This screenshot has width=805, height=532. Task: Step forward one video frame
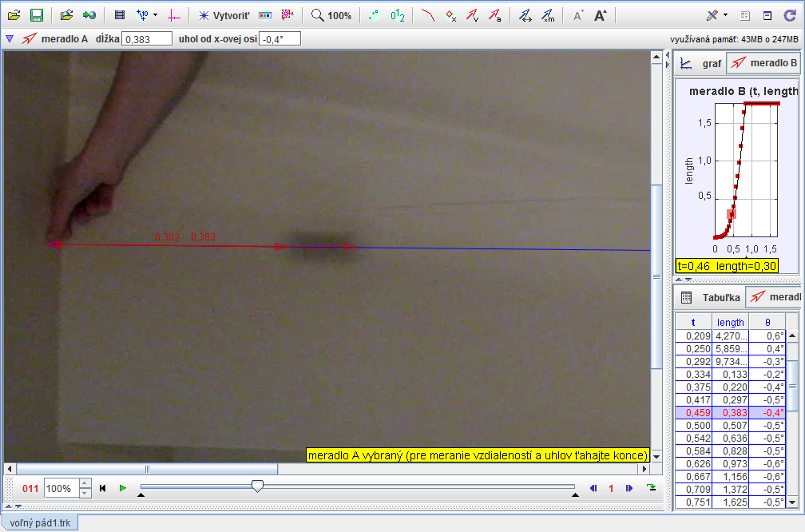[629, 488]
